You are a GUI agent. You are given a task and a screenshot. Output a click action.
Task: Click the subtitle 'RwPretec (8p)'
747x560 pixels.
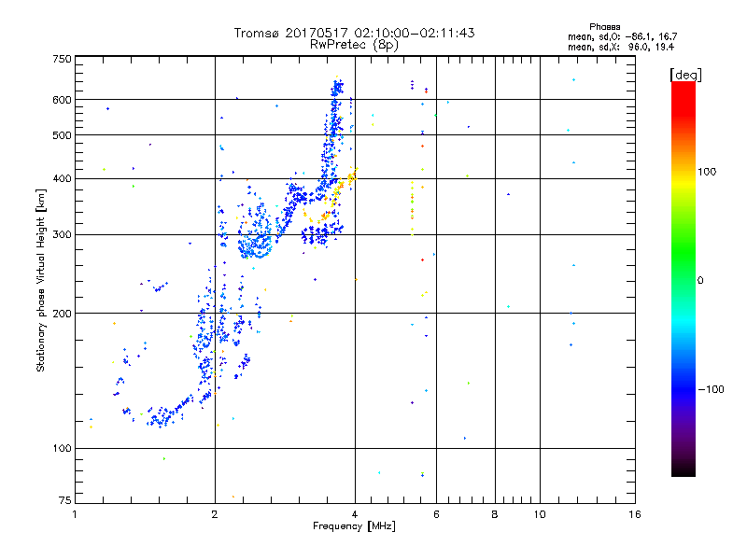[354, 45]
